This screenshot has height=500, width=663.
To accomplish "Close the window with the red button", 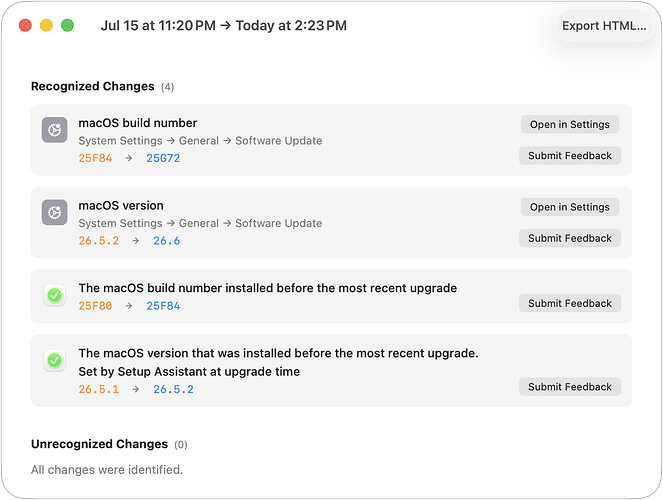I will click(25, 25).
